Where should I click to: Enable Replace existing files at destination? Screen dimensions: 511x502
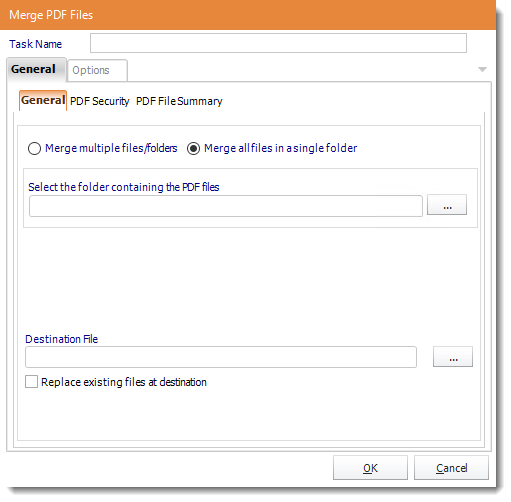pos(31,382)
